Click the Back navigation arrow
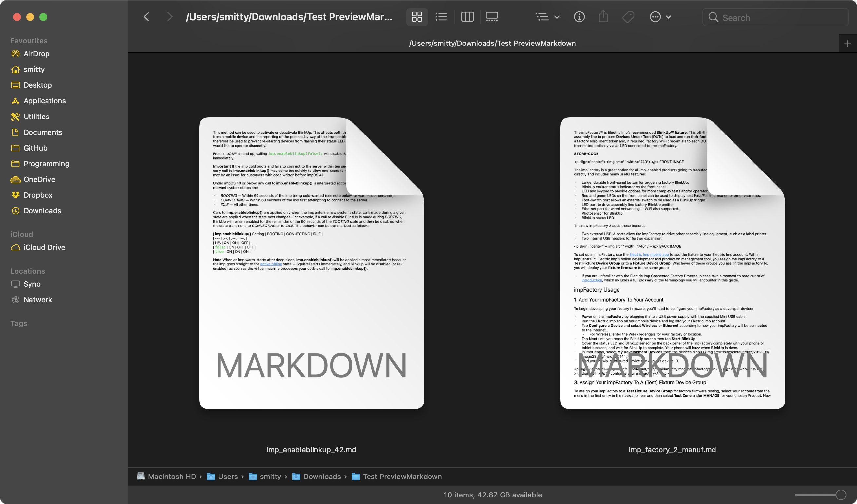This screenshot has height=504, width=857. pos(146,17)
